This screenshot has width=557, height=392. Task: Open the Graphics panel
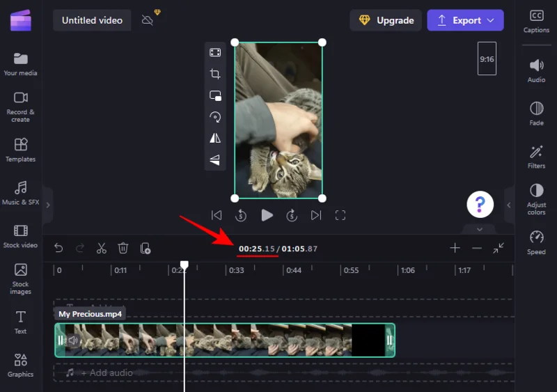point(21,366)
